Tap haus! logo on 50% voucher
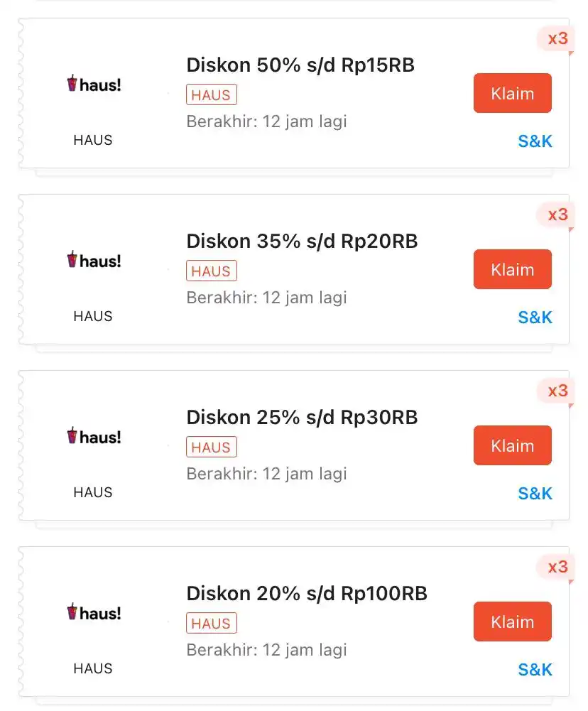The image size is (588, 711). (94, 84)
